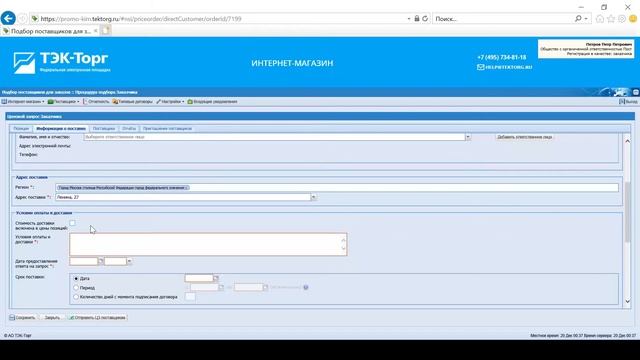Viewport: 640px width, 360px height.
Task: Click the help email link with envelope
Action: [504, 67]
